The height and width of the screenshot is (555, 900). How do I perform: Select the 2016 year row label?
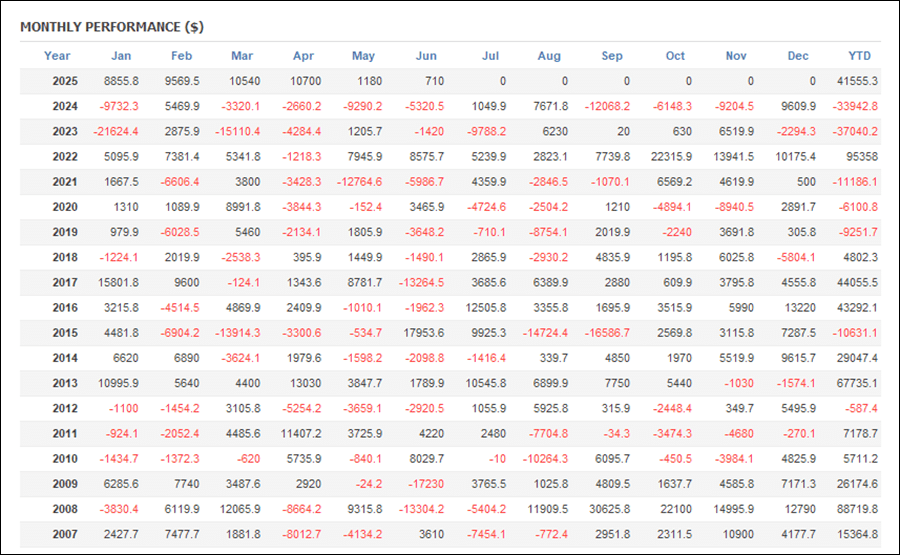tap(65, 308)
